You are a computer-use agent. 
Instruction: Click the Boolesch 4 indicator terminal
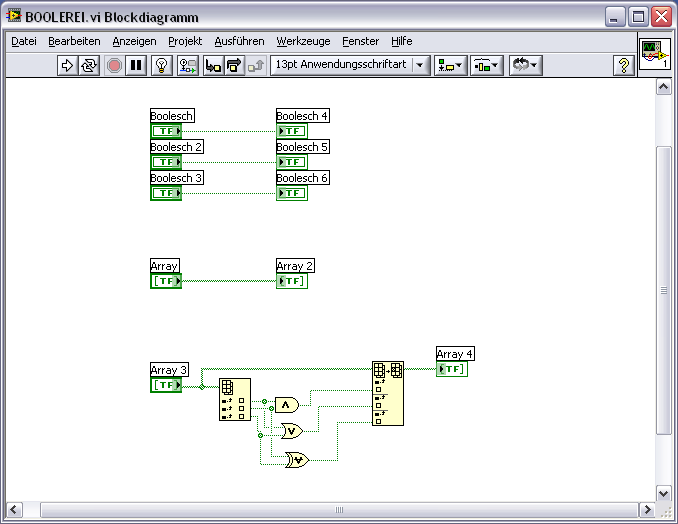tap(292, 131)
